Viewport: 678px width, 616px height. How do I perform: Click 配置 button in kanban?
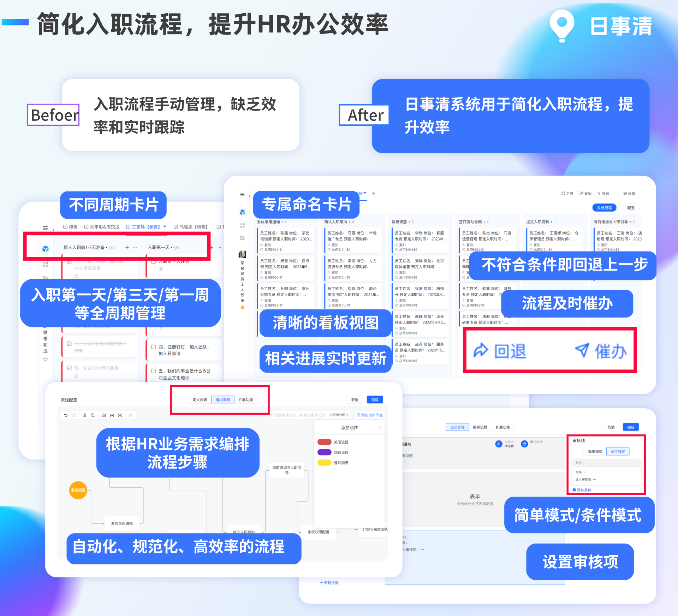tap(631, 208)
